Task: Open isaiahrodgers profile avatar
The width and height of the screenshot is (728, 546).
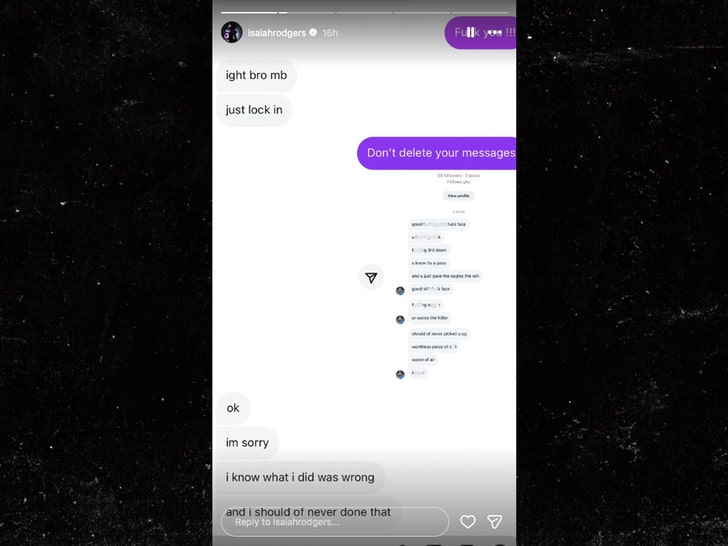Action: point(232,32)
